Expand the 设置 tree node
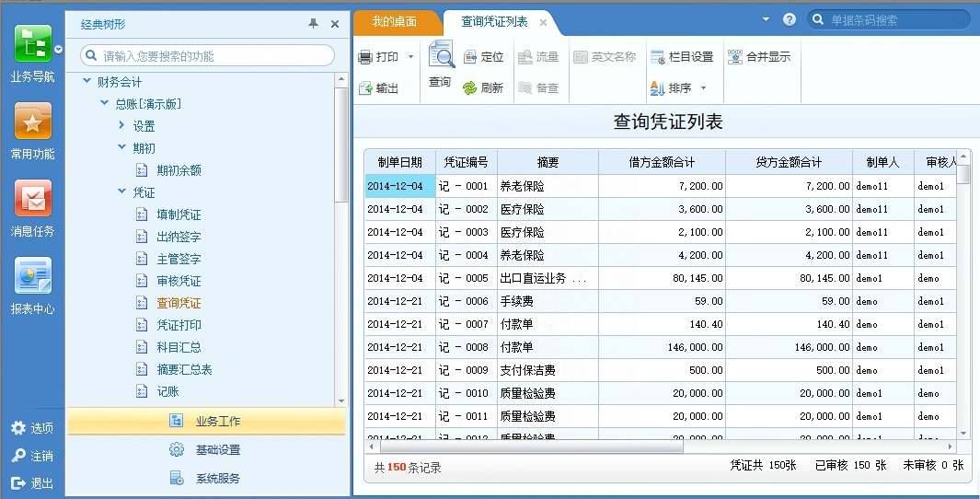Viewport: 980px width, 499px height. click(122, 126)
